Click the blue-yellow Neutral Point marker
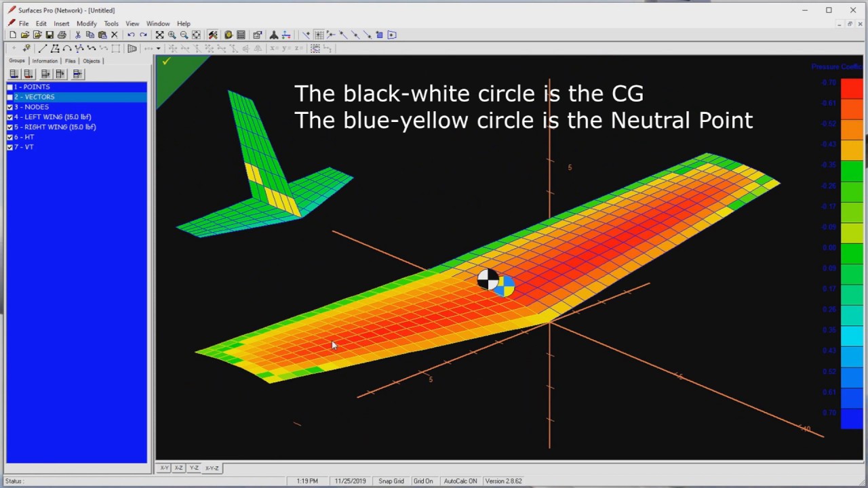The height and width of the screenshot is (488, 868). click(x=505, y=287)
